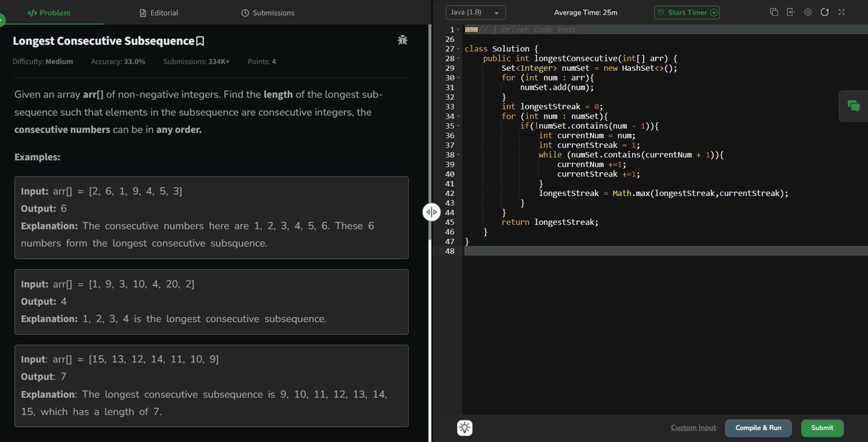
Task: Bookmark the Longest Consecutive Subsequence problem
Action: coord(200,41)
